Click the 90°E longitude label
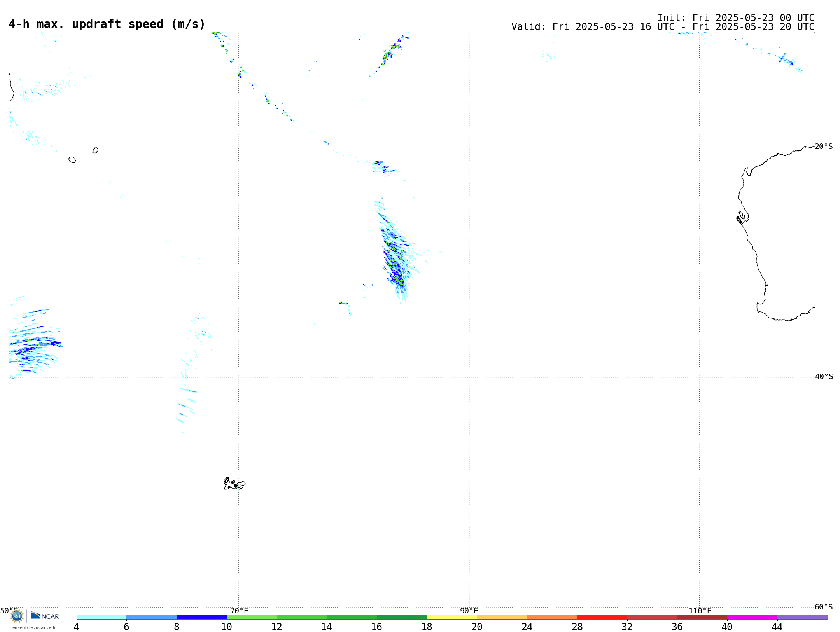The height and width of the screenshot is (632, 840). (469, 611)
